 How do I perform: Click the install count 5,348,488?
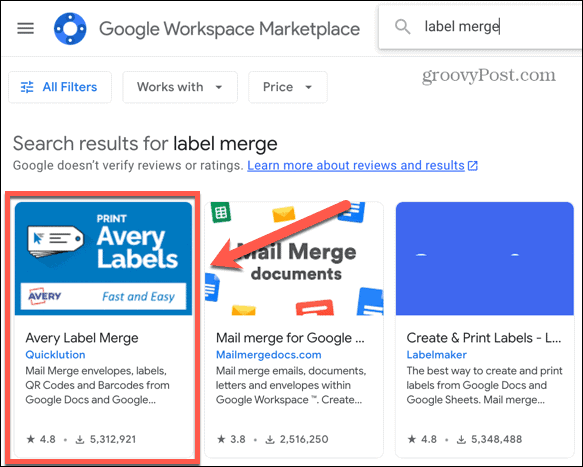[496, 439]
